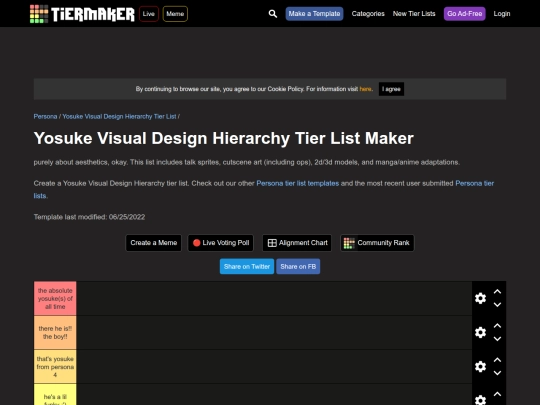Click the yellow "he's a lil" tier label
The height and width of the screenshot is (405, 540).
coord(55,395)
